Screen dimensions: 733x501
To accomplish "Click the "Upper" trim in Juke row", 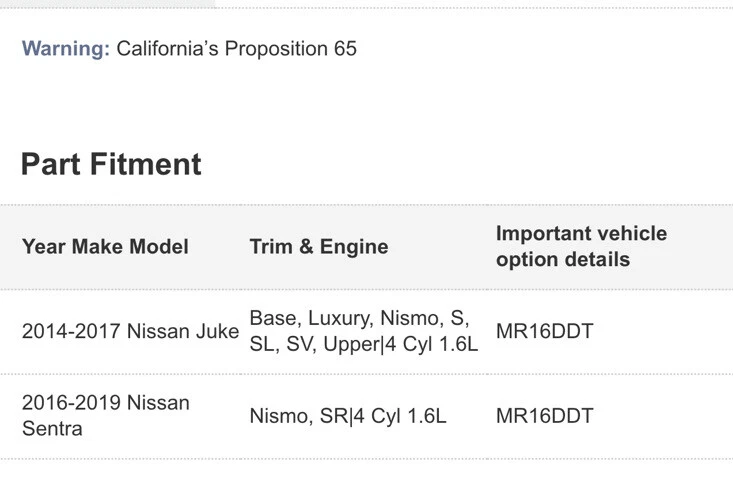I will click(346, 344).
